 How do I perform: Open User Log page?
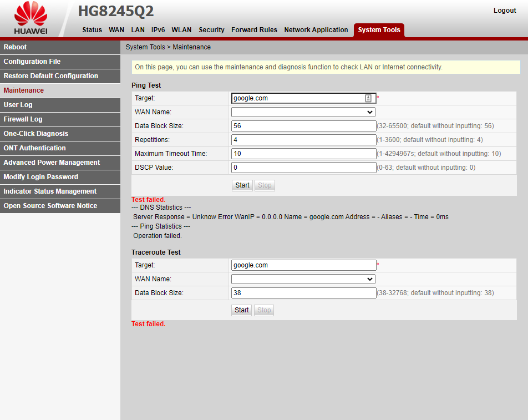60,105
